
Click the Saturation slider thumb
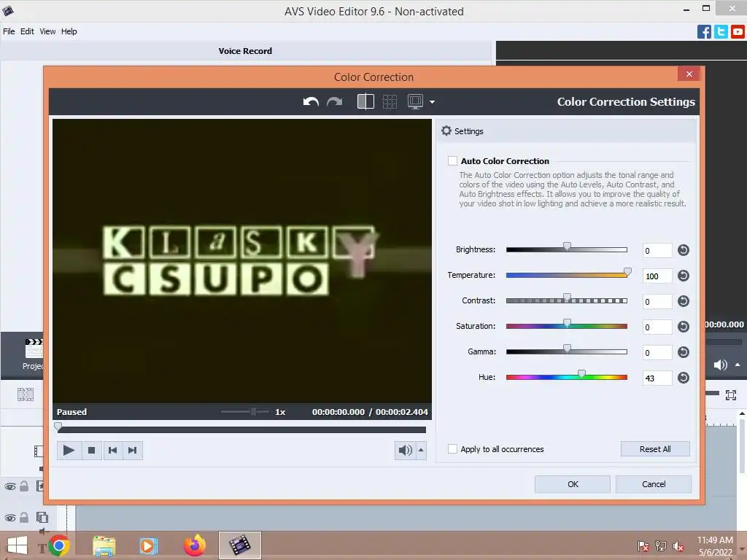point(567,323)
